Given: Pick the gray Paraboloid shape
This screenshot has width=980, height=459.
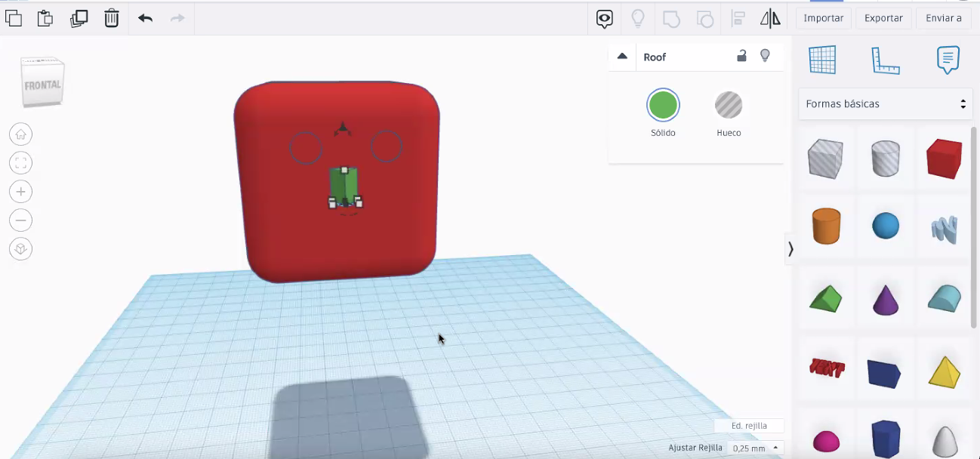Looking at the screenshot, I should tap(945, 442).
